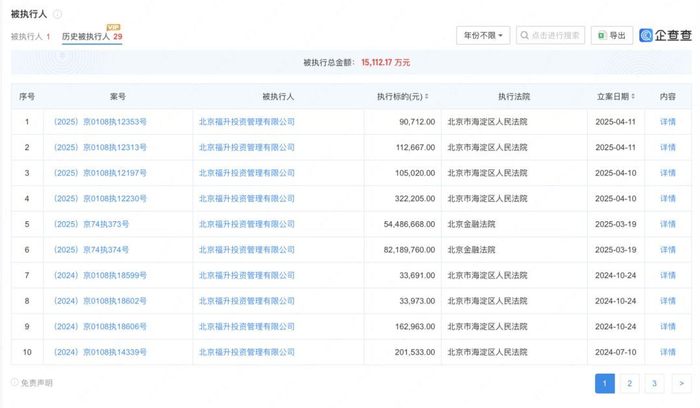Open case (2025)京0108执12353号 link
Image resolution: width=700 pixels, height=408 pixels.
coord(100,122)
